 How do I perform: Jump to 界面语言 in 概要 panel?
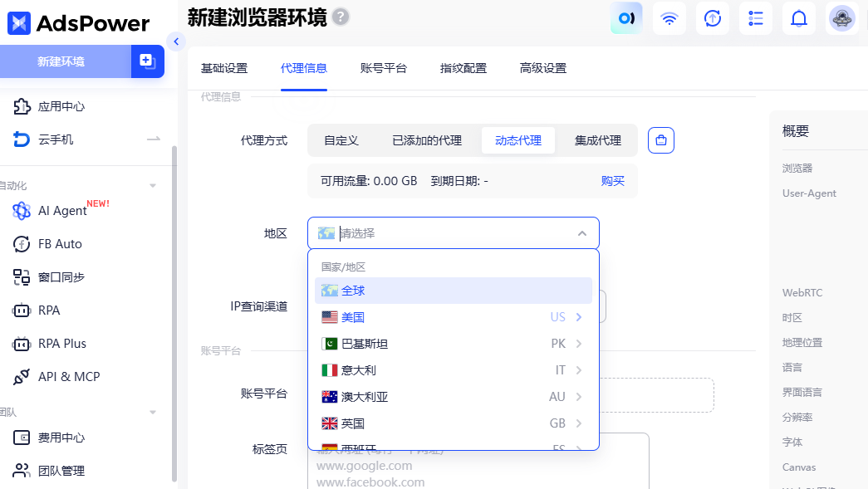(802, 392)
